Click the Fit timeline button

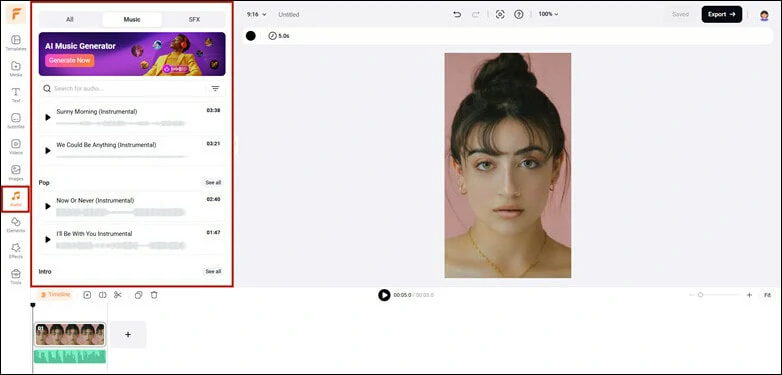click(767, 295)
